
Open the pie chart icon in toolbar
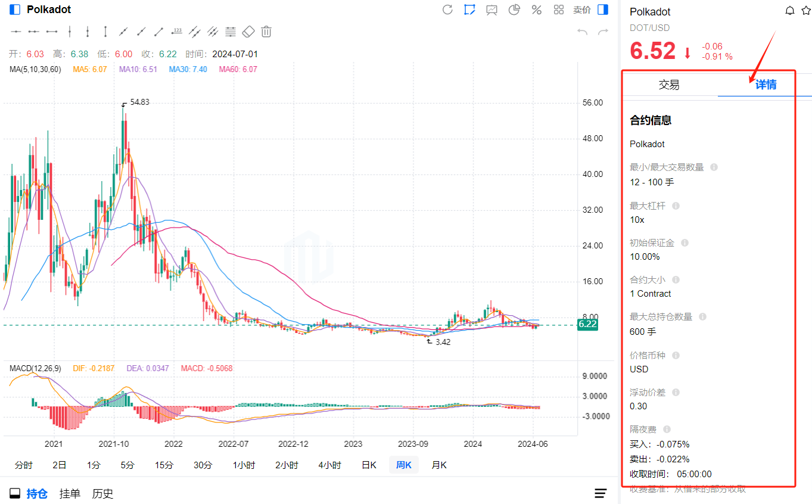tap(514, 10)
